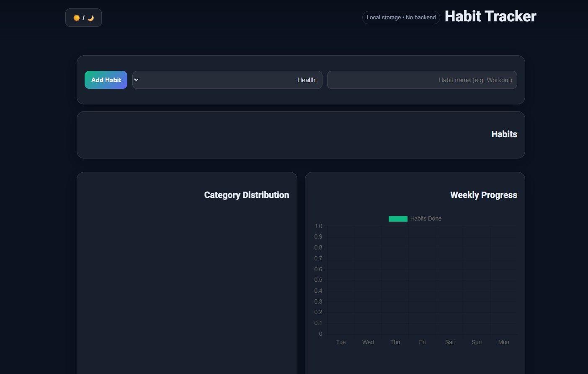This screenshot has width=588, height=374.
Task: Expand the category list showing Health
Action: [x=227, y=80]
